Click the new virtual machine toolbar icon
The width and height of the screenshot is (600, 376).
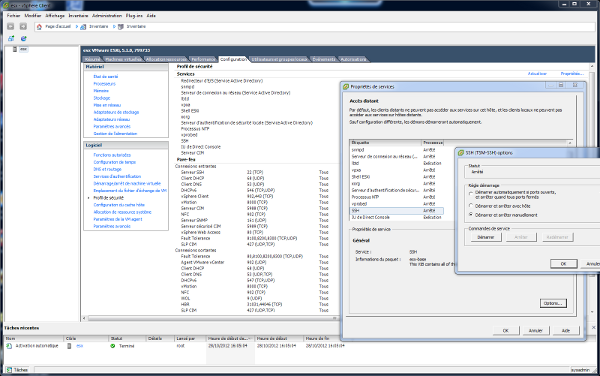(11, 38)
